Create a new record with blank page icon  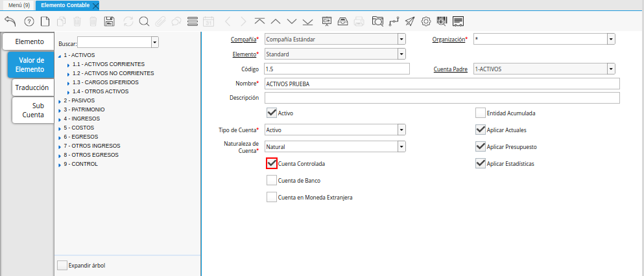click(x=45, y=21)
